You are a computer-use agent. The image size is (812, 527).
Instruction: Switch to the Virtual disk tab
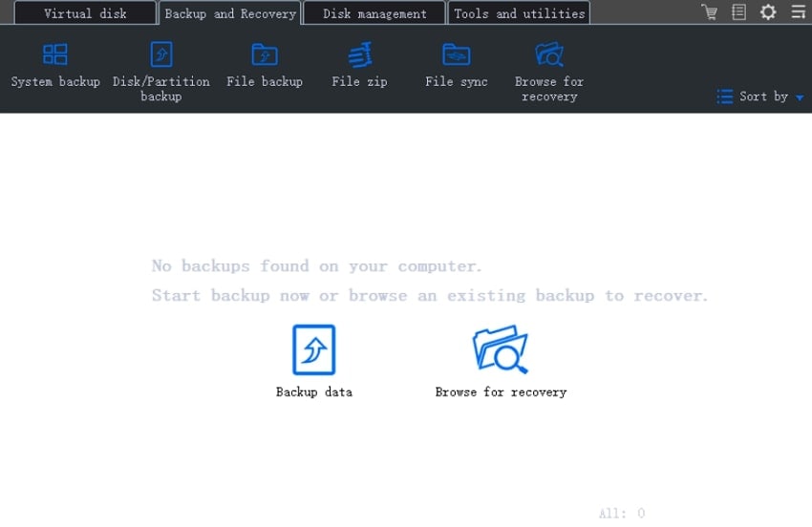[x=85, y=13]
